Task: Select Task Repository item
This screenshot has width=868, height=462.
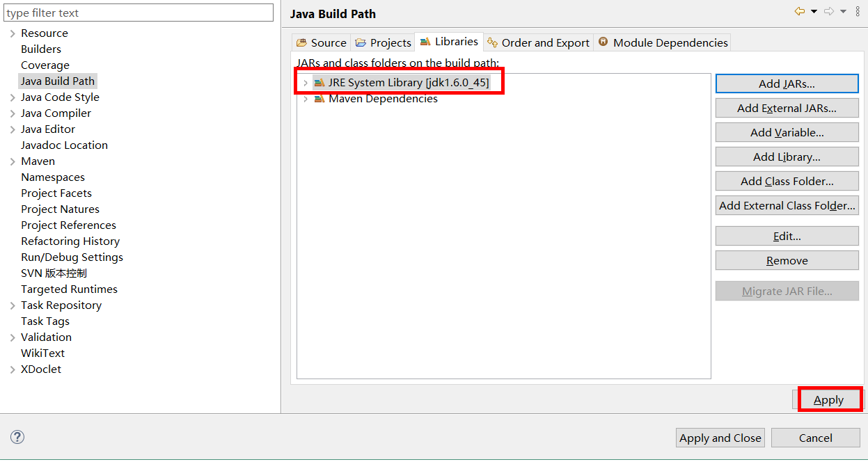Action: point(61,305)
